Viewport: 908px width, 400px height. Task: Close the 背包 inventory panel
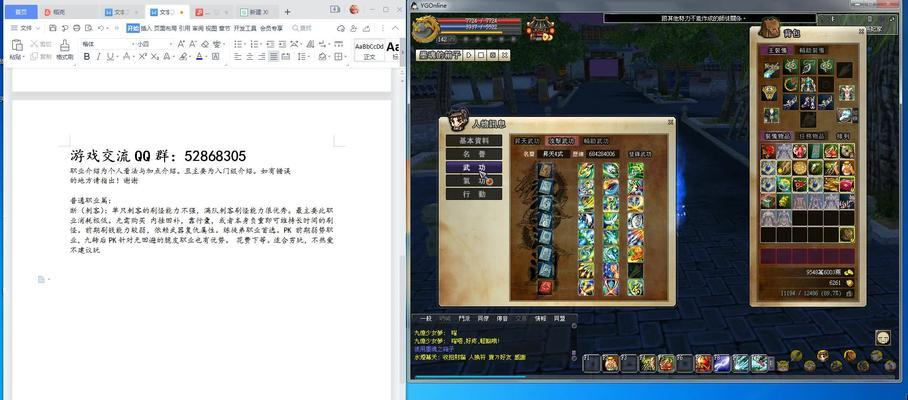coord(861,31)
